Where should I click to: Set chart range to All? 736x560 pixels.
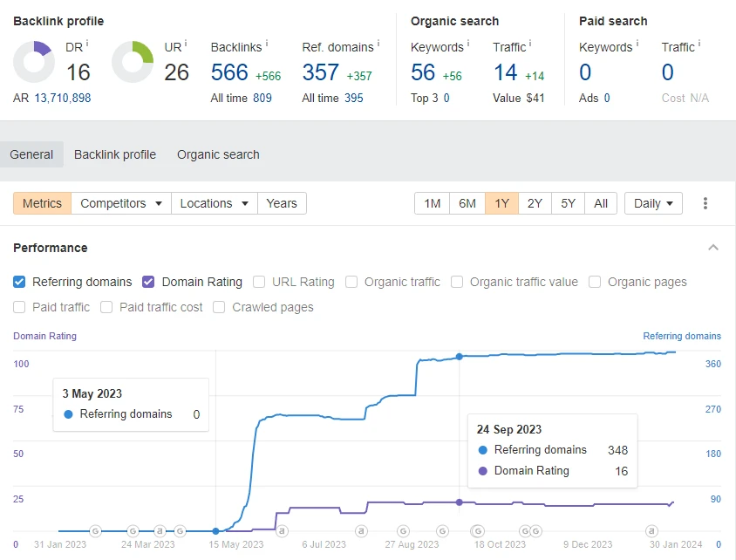pos(601,203)
